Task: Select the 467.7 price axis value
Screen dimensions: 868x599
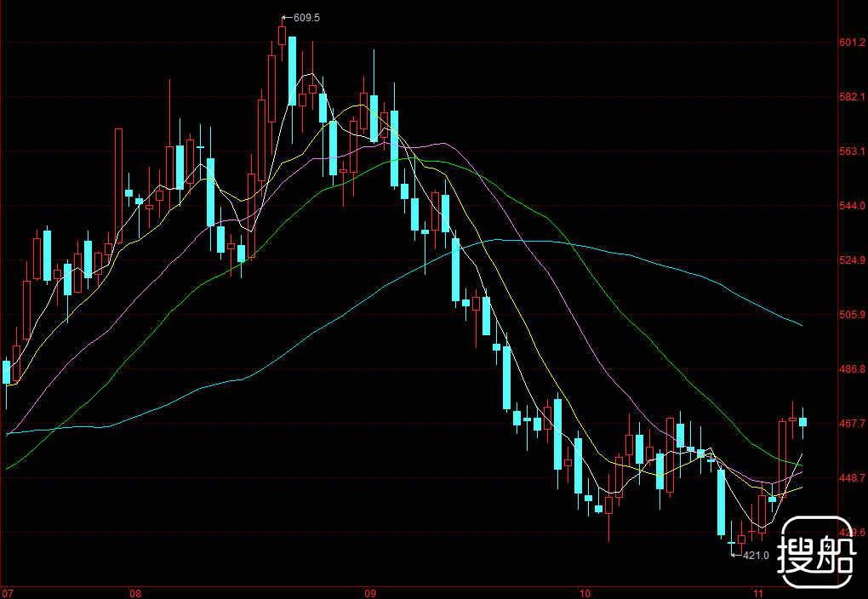Action: (852, 424)
